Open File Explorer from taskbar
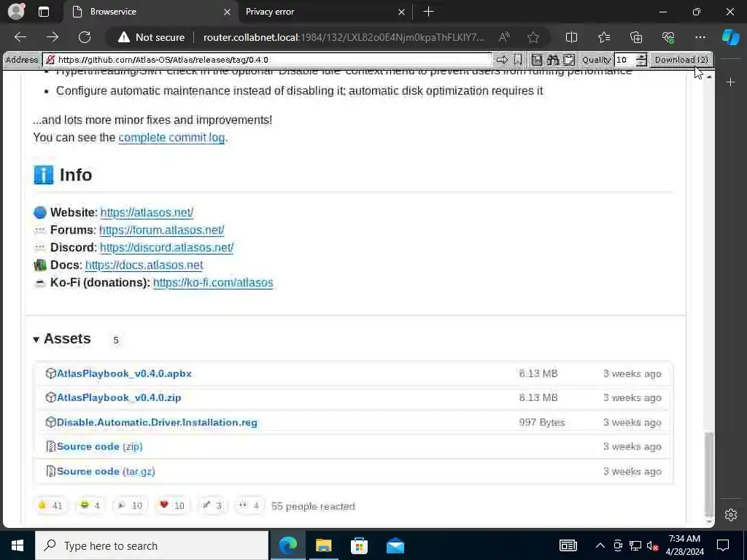 pos(323,545)
